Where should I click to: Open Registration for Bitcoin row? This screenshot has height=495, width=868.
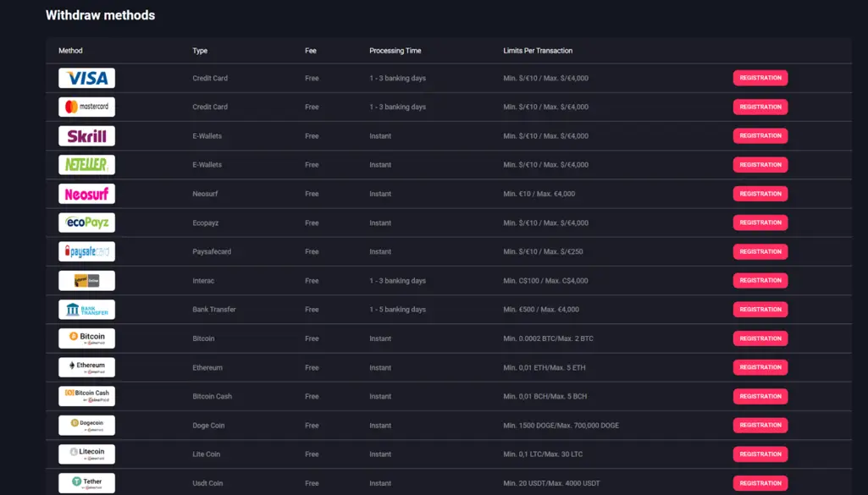coord(760,338)
